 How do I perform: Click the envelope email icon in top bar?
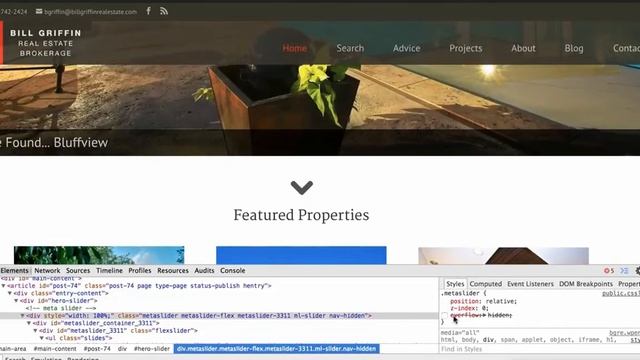(x=39, y=11)
